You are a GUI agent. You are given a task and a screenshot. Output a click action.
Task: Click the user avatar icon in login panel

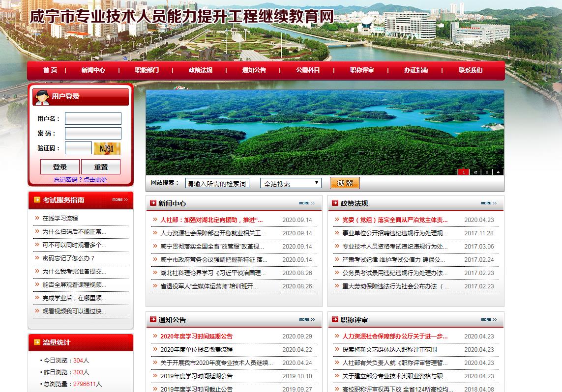click(42, 97)
